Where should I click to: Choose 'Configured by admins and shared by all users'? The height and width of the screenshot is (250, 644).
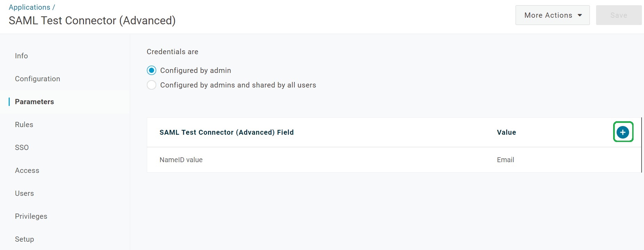(151, 85)
